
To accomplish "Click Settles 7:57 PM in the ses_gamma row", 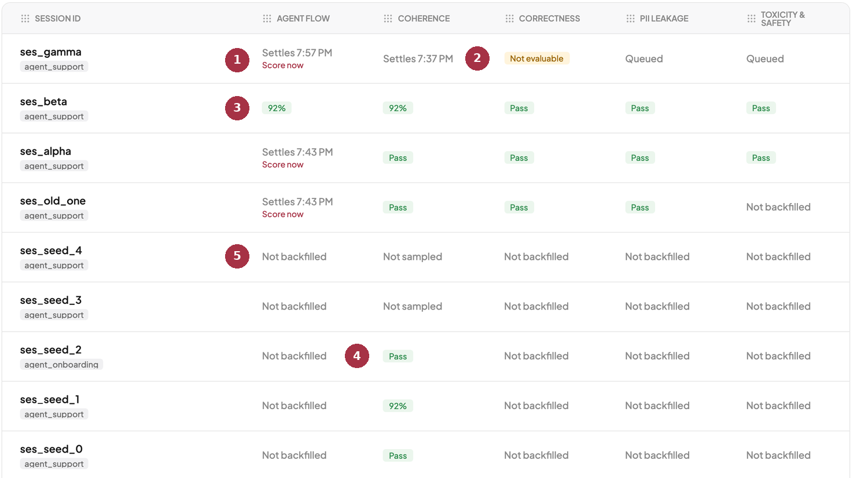I will coord(297,53).
